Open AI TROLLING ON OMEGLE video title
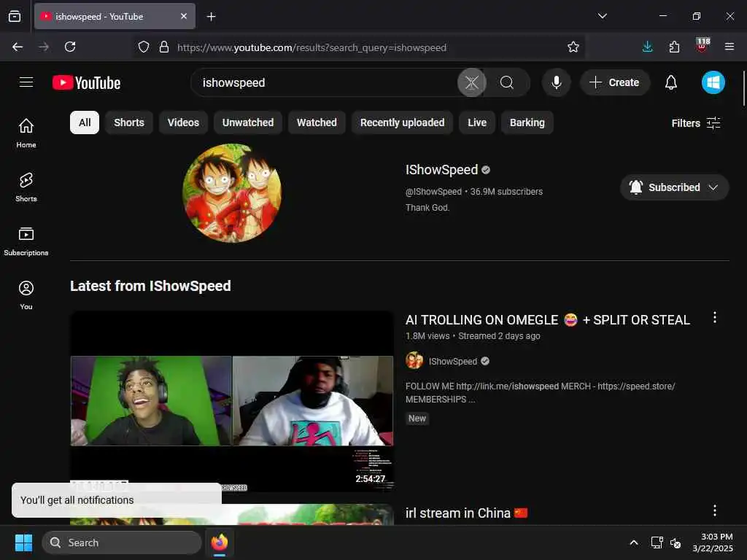The width and height of the screenshot is (747, 560). [x=547, y=320]
